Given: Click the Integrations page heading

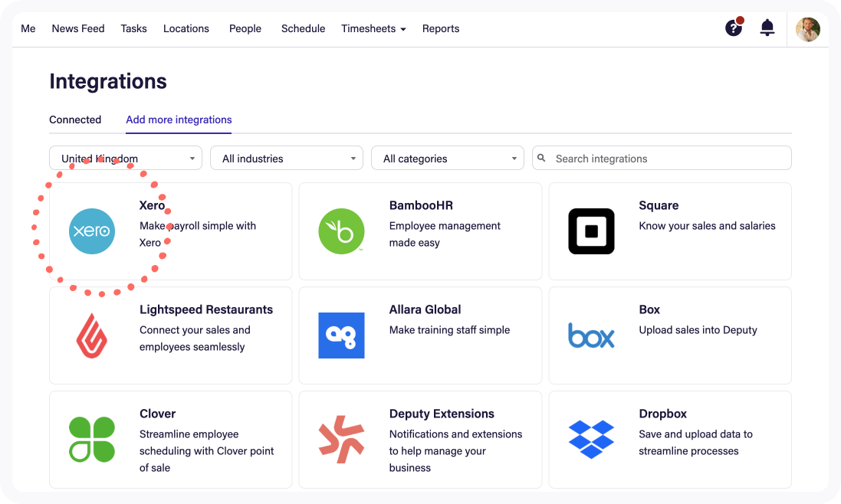Looking at the screenshot, I should coord(108,81).
